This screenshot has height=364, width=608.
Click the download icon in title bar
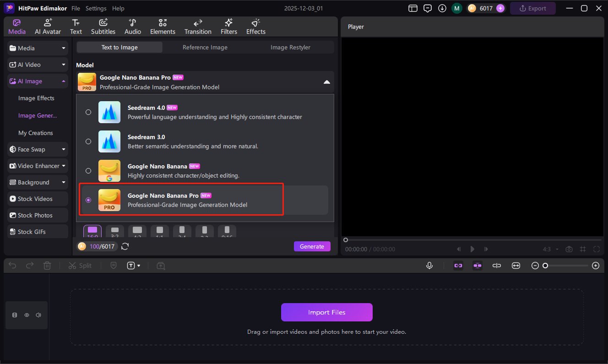442,8
